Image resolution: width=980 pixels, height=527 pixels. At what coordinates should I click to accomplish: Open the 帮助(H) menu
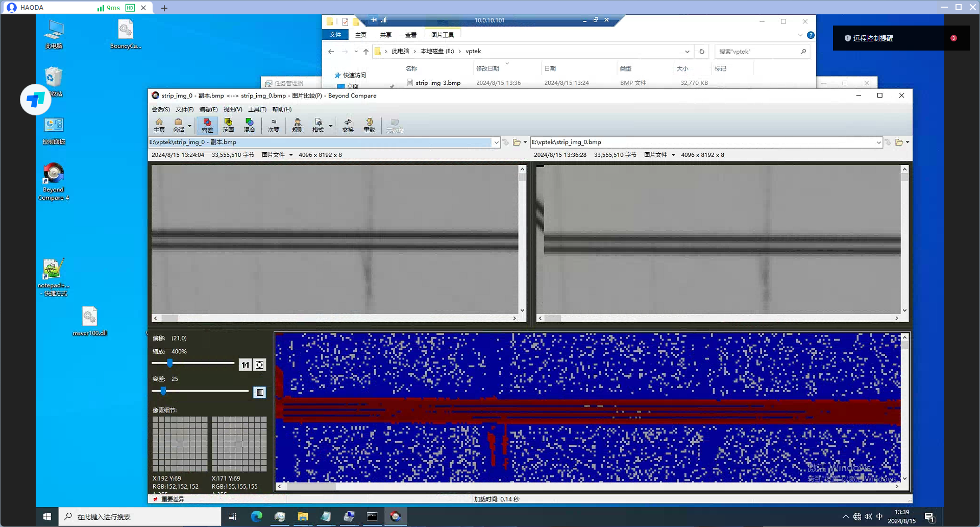(282, 109)
